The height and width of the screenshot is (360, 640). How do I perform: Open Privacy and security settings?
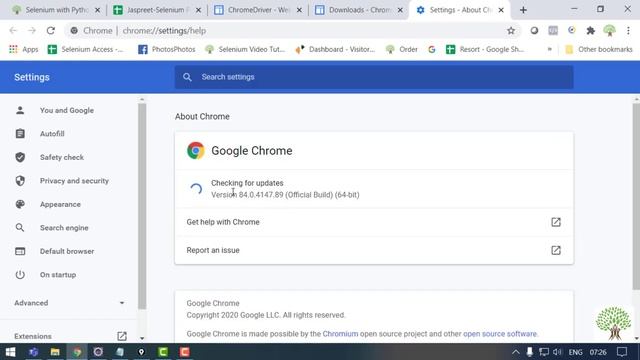coord(74,181)
